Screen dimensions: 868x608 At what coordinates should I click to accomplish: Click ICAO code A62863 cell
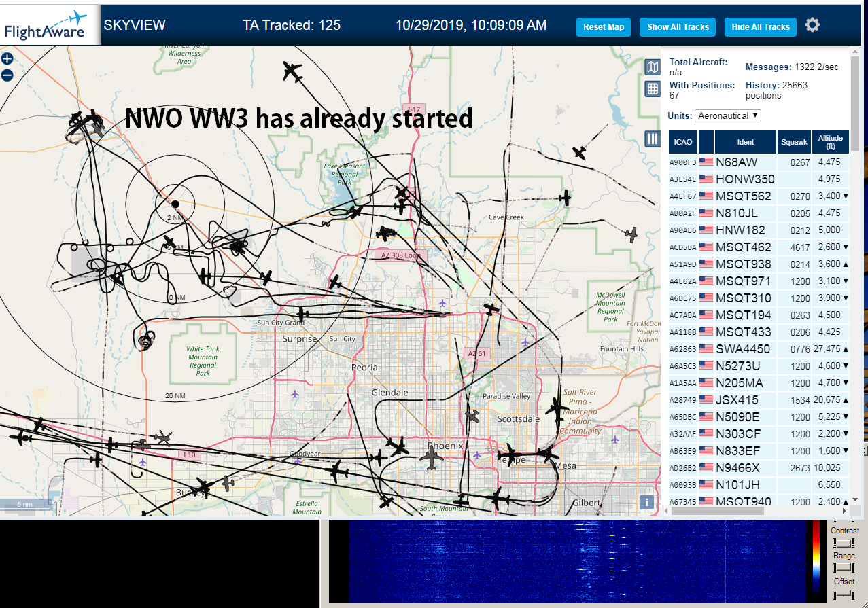(683, 349)
